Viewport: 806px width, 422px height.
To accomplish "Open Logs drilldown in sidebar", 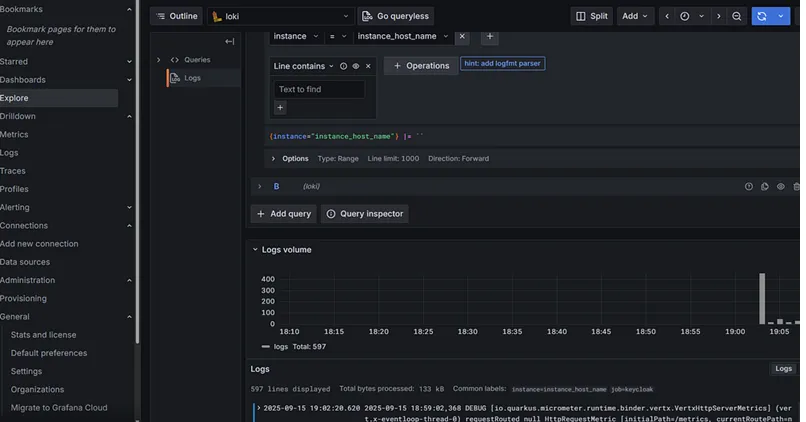I will (9, 153).
